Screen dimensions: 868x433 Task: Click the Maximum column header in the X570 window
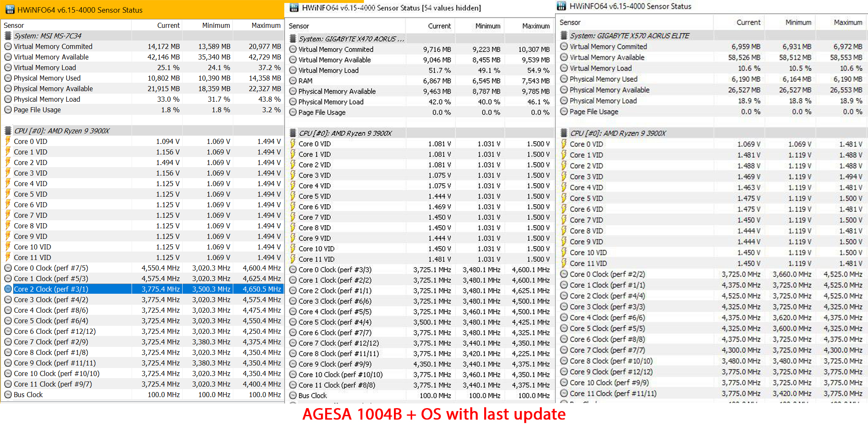(x=841, y=22)
